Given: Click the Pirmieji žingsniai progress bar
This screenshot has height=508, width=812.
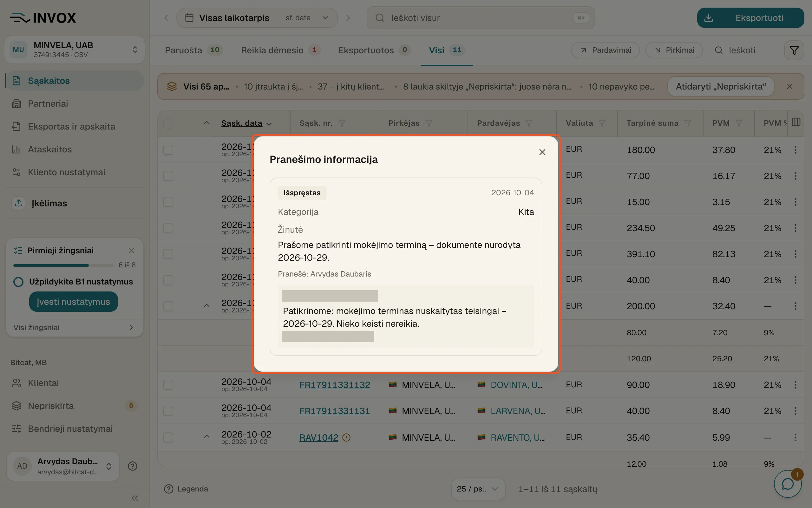Looking at the screenshot, I should [63, 265].
